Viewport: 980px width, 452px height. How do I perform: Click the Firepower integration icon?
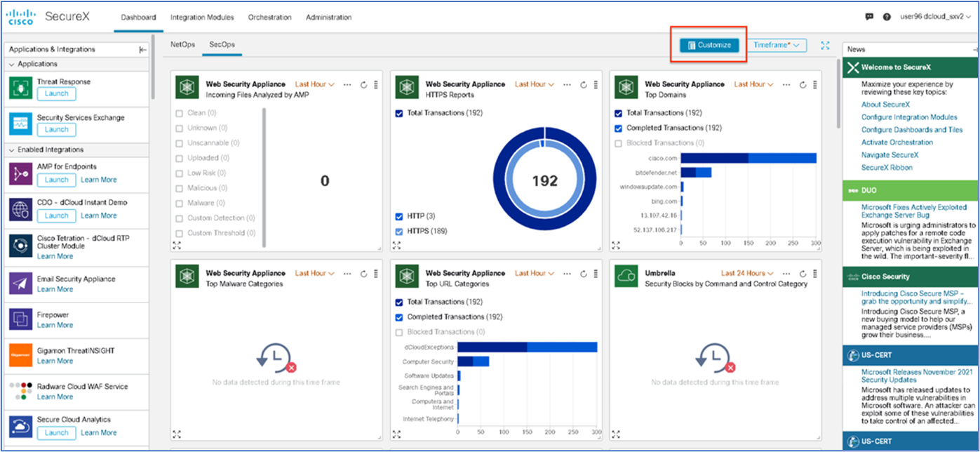pyautogui.click(x=20, y=319)
